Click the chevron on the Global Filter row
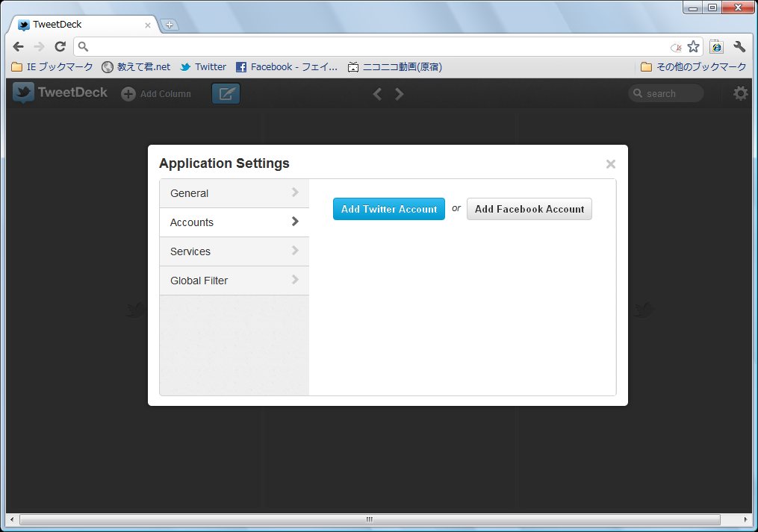The image size is (758, 532). [295, 279]
